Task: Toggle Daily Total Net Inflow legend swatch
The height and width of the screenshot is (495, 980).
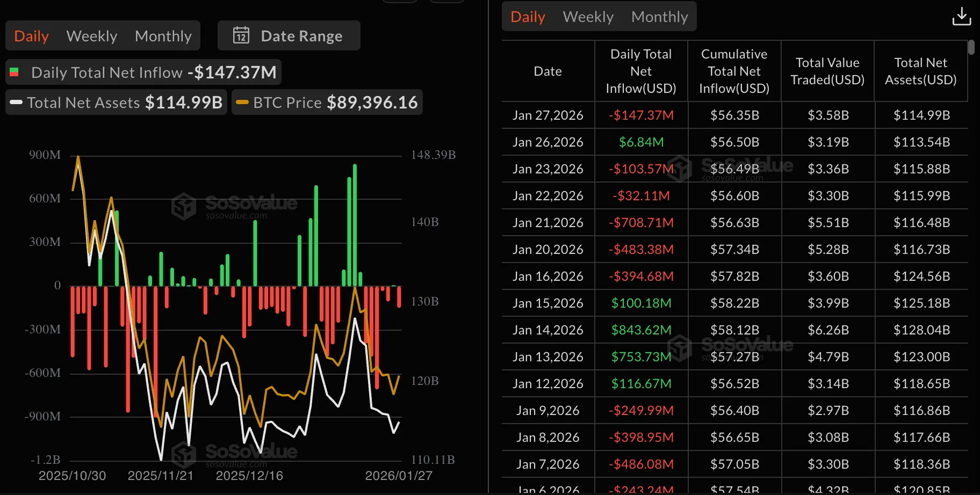Action: [x=15, y=72]
